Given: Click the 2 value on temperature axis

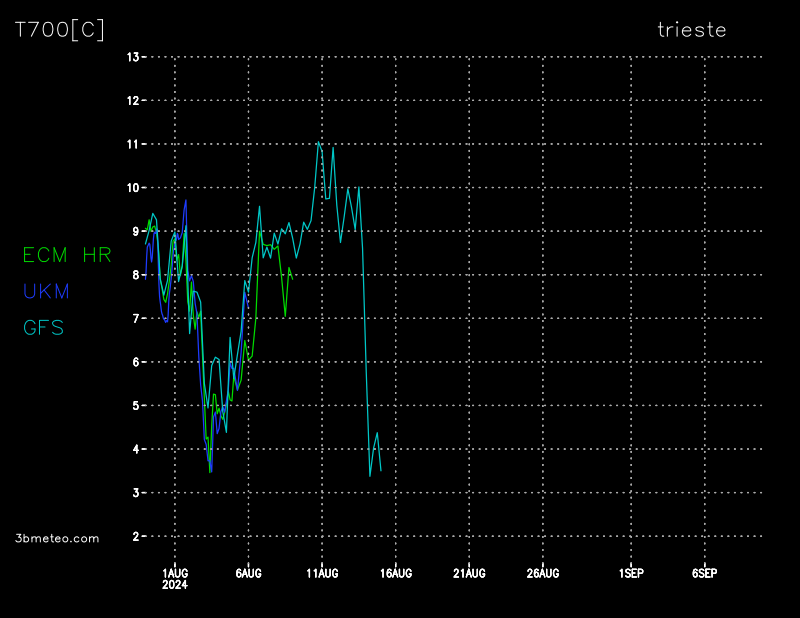Looking at the screenshot, I should tap(134, 536).
